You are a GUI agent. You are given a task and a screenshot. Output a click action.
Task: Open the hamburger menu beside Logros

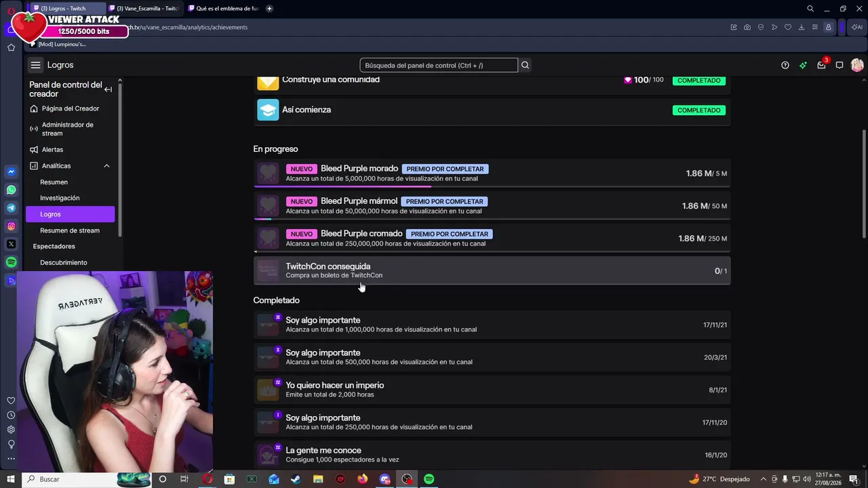tap(35, 65)
